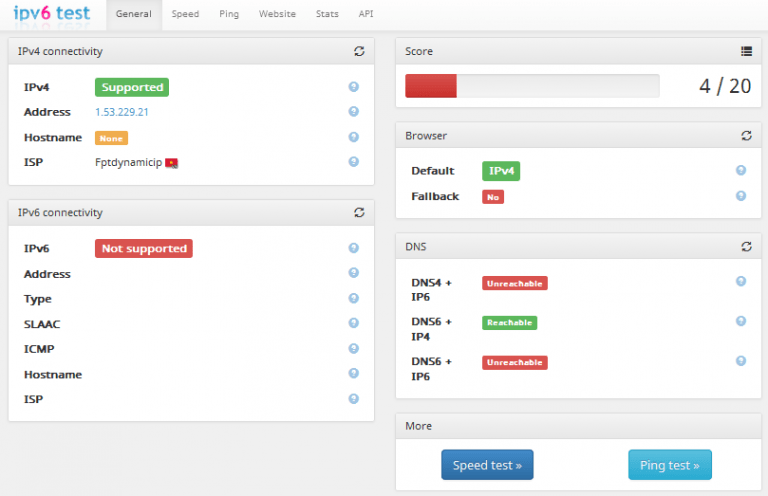768x496 pixels.
Task: Click help icon for Browser Fallback
Action: 741,196
